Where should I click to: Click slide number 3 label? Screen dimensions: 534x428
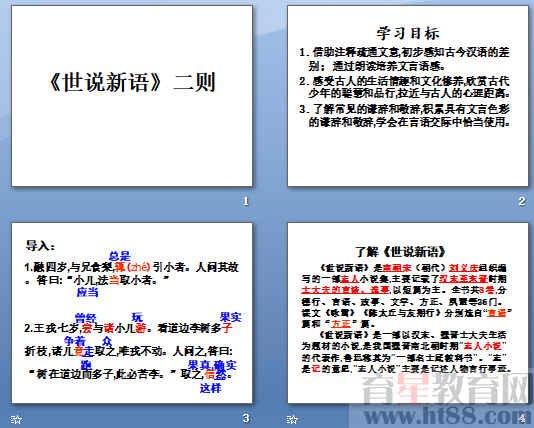(246, 418)
